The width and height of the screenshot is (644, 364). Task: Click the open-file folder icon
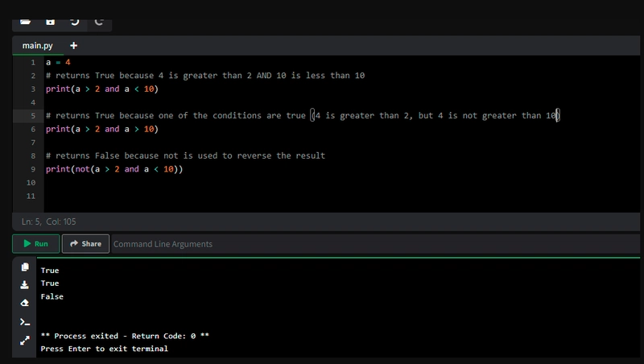[x=26, y=22]
